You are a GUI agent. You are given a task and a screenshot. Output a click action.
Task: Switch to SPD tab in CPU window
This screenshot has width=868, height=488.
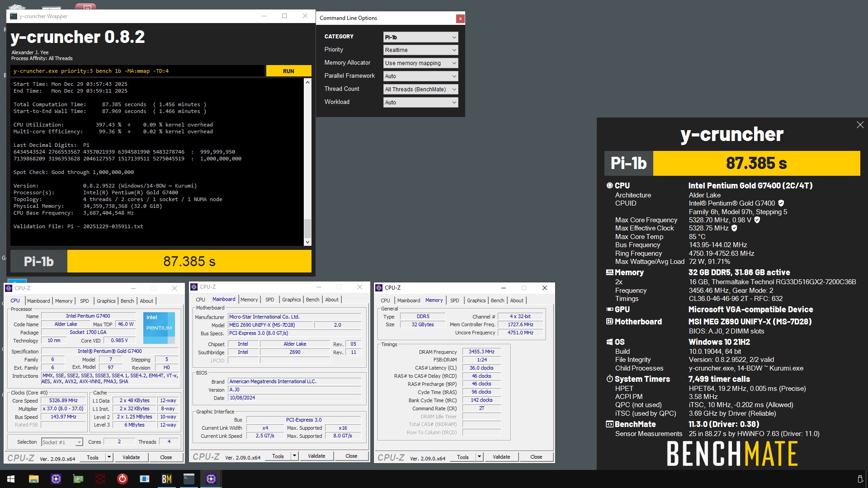(x=85, y=301)
